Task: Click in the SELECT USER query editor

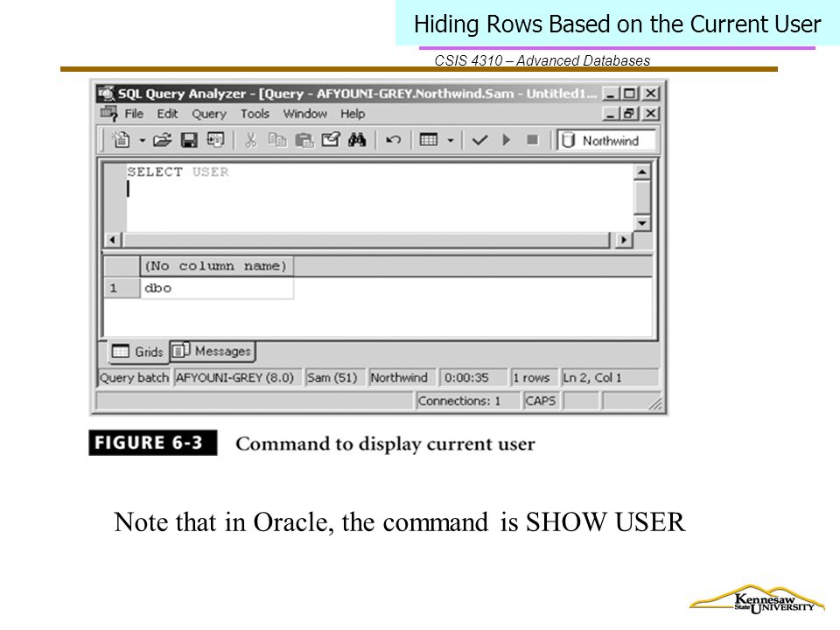Action: click(380, 197)
